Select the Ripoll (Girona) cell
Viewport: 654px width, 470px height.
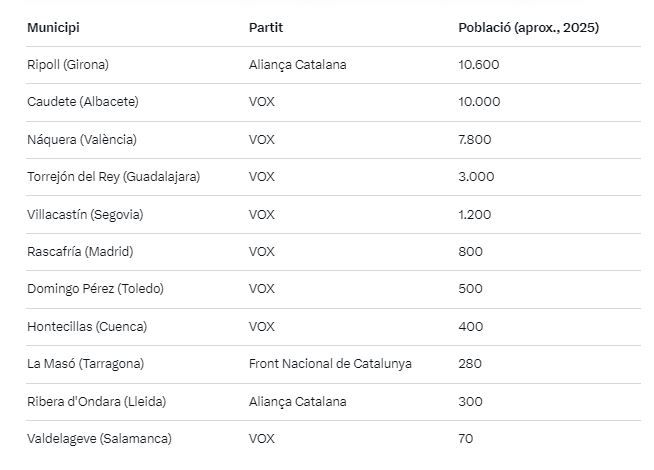pyautogui.click(x=68, y=65)
